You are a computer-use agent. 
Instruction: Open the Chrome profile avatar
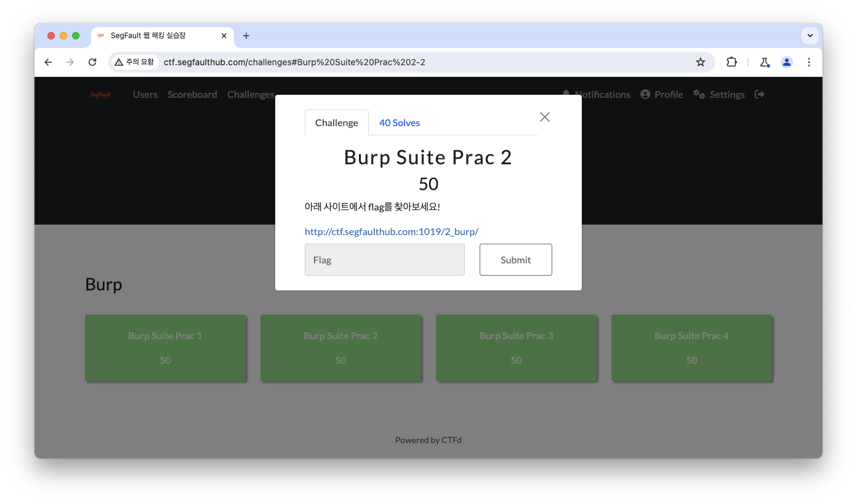tap(787, 62)
